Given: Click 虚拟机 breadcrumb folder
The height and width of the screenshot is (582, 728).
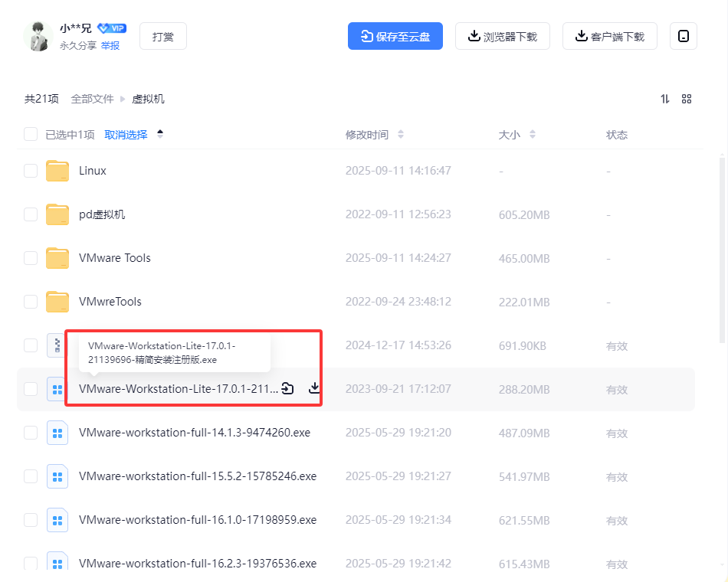Looking at the screenshot, I should 148,99.
